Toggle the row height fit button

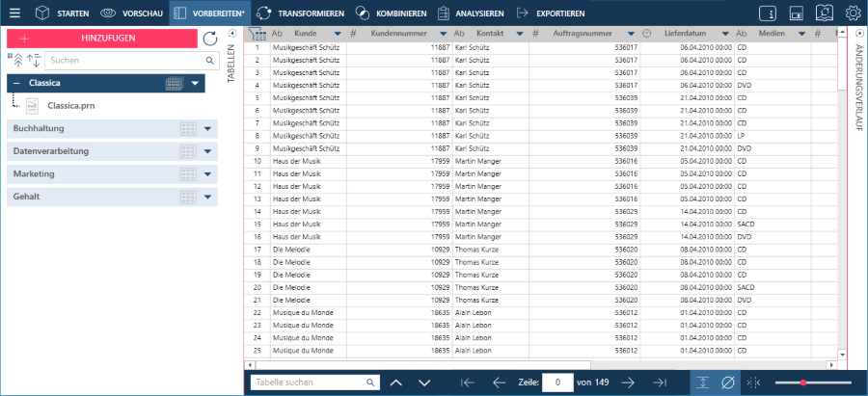pyautogui.click(x=702, y=383)
